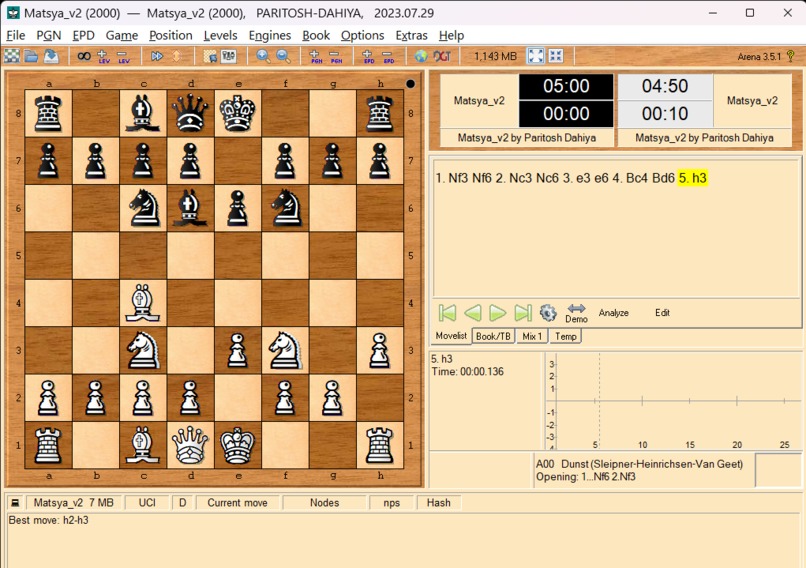Click the small engine window icon beside Matsya_v2 7 MB
This screenshot has height=568, width=806.
tap(15, 503)
